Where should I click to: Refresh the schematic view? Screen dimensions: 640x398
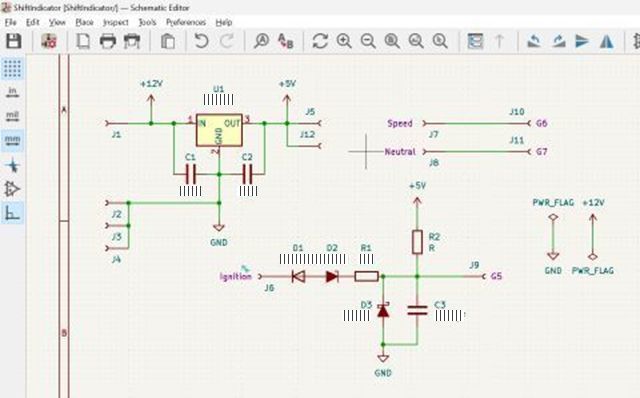pos(320,41)
